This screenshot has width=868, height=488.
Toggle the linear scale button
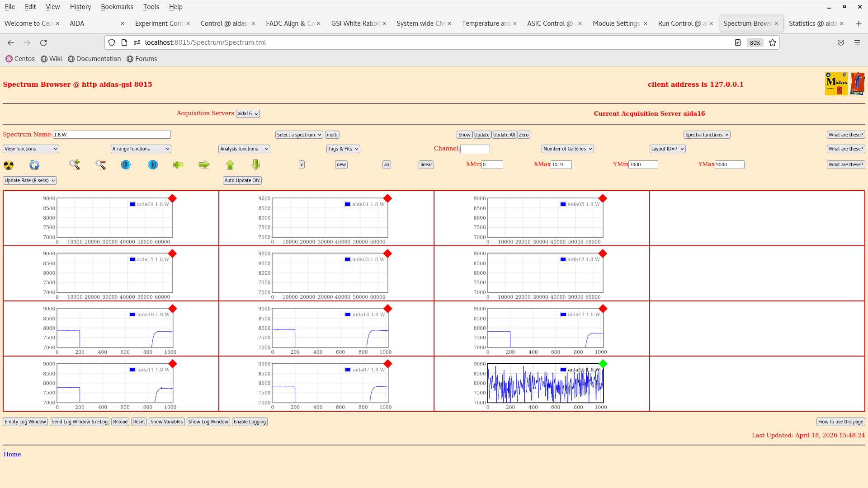coord(426,165)
